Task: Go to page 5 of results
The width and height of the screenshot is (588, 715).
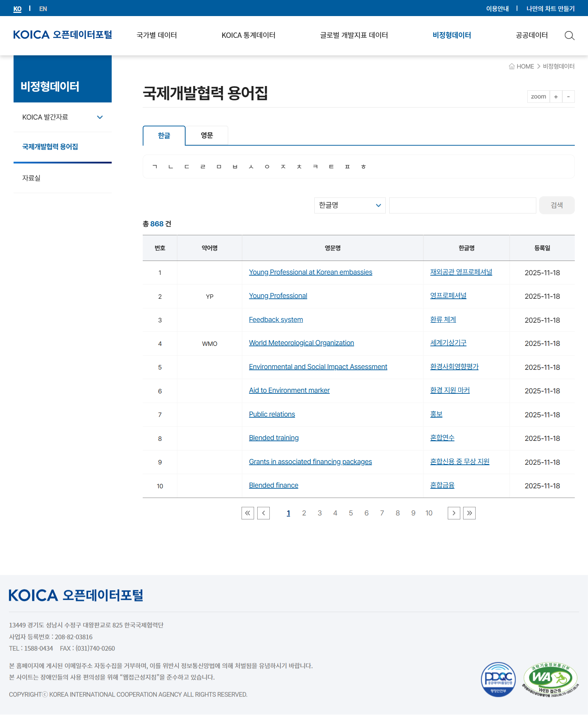Action: pos(351,513)
